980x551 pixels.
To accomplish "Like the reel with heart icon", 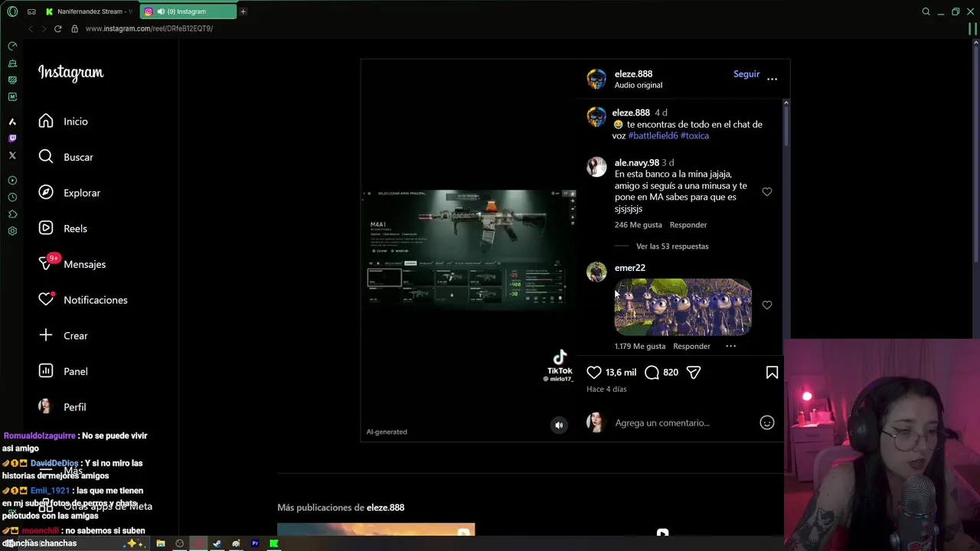I will (594, 372).
